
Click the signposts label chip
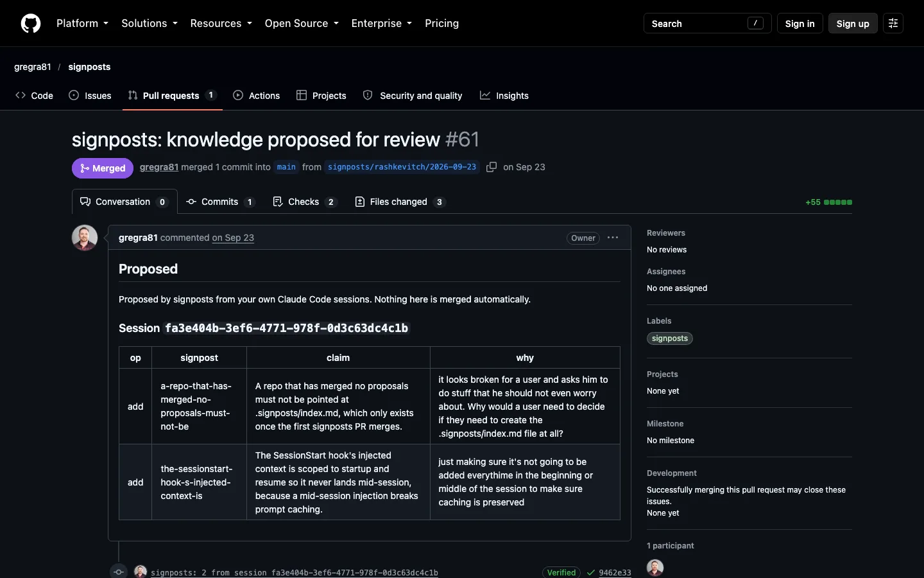click(670, 338)
